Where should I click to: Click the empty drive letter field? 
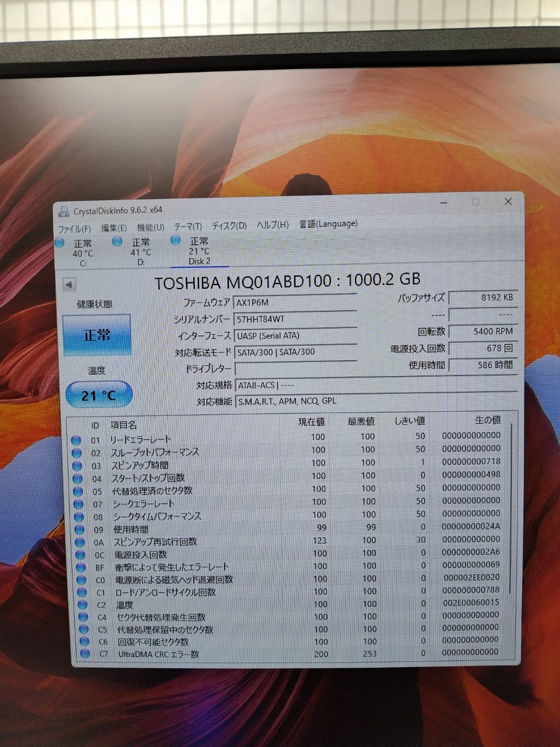coord(296,368)
